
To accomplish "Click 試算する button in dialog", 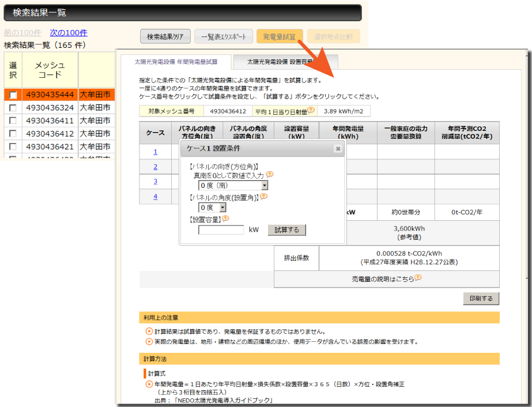I will pyautogui.click(x=286, y=230).
